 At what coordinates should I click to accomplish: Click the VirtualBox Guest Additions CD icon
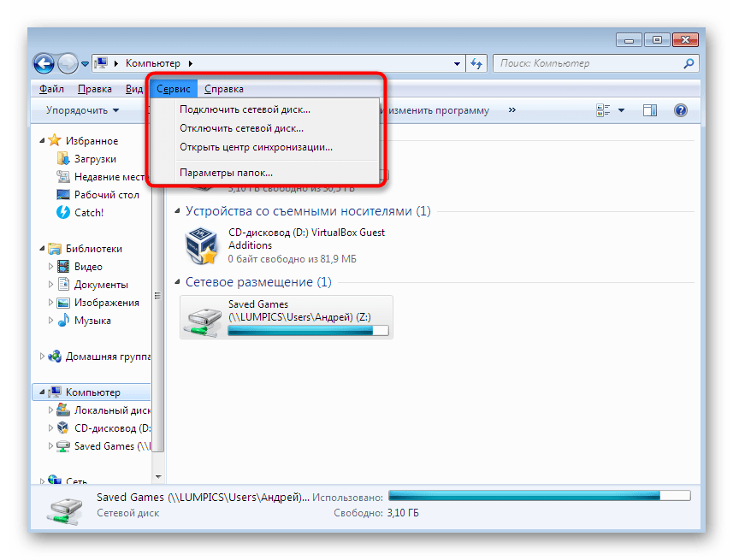201,245
